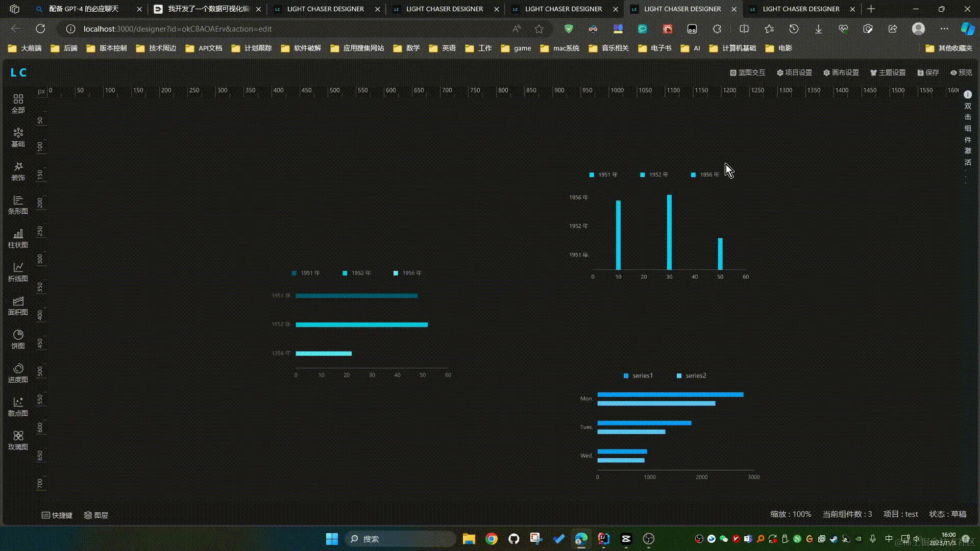Toggle the 1952 年 legend in center chart

(x=357, y=273)
